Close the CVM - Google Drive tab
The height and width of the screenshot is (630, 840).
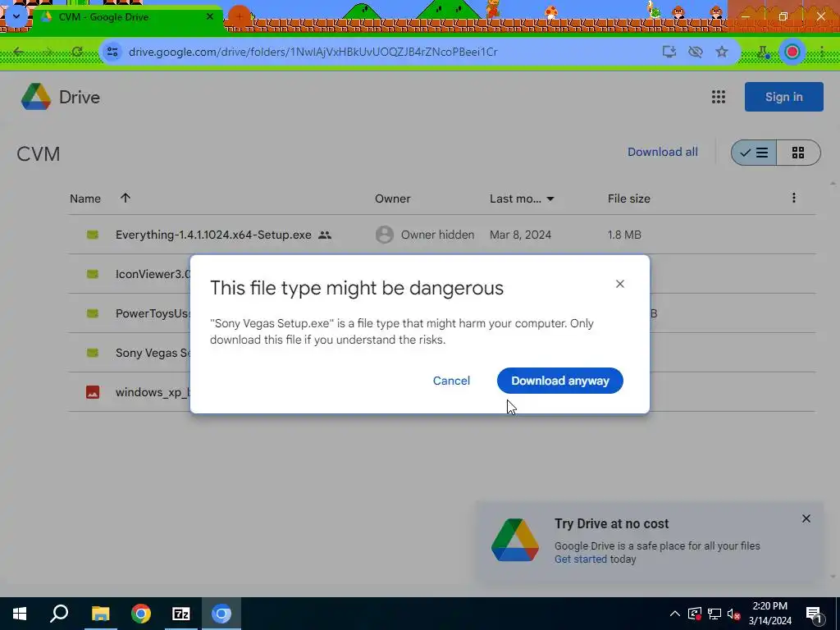point(210,16)
